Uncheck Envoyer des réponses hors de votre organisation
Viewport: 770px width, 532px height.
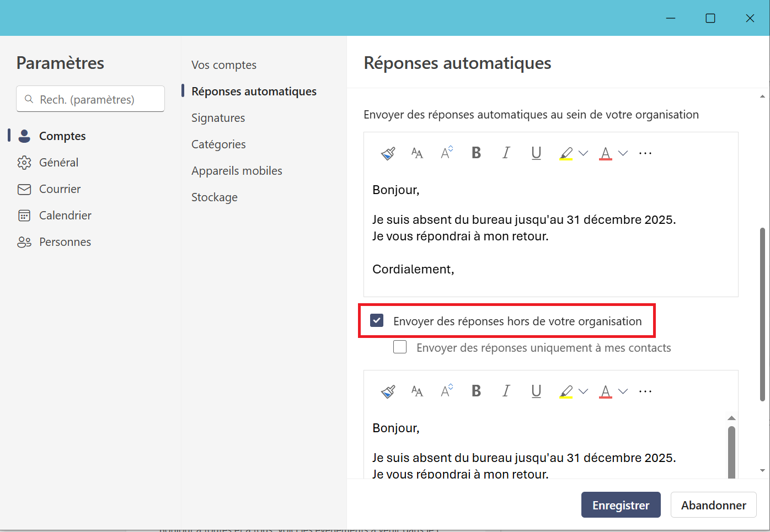pyautogui.click(x=377, y=320)
